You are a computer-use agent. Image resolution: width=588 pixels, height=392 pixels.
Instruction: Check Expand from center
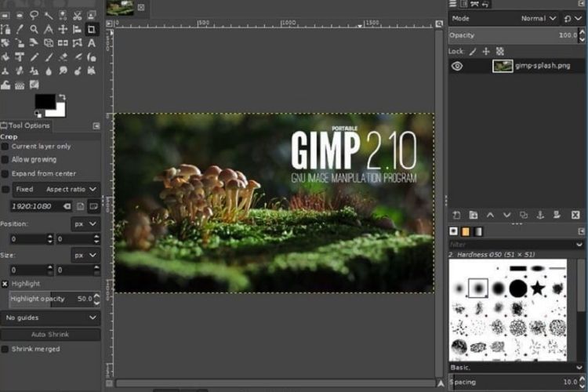(x=5, y=174)
